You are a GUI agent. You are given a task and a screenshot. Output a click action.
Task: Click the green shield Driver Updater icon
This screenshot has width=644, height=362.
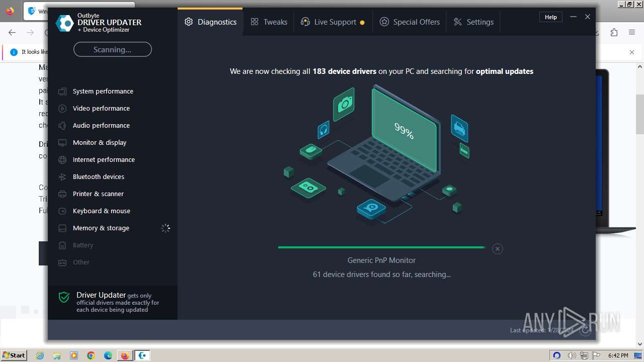point(64,297)
